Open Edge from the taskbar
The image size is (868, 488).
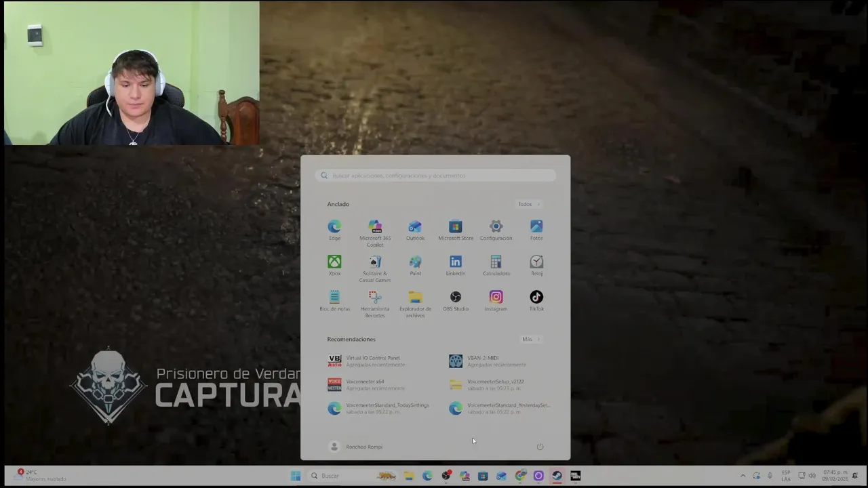click(427, 476)
